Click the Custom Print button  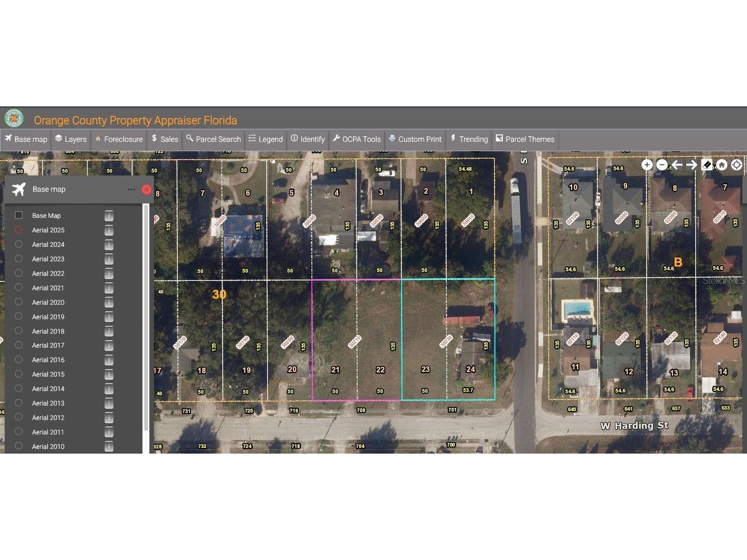pos(415,139)
